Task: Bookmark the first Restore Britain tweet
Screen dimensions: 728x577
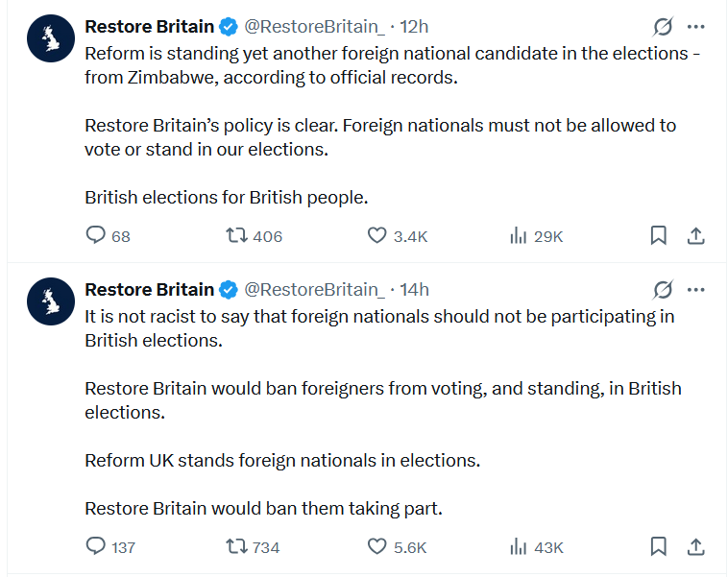Action: 659,235
